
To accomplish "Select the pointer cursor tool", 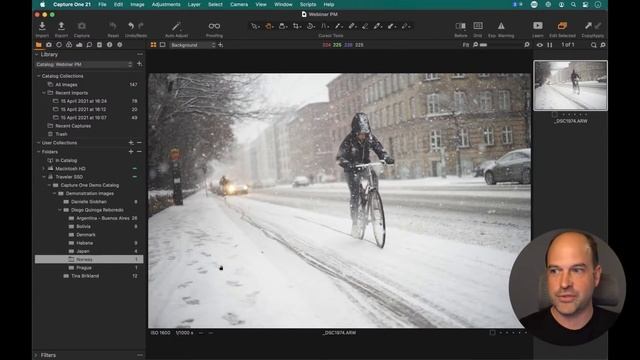I will 255,26.
